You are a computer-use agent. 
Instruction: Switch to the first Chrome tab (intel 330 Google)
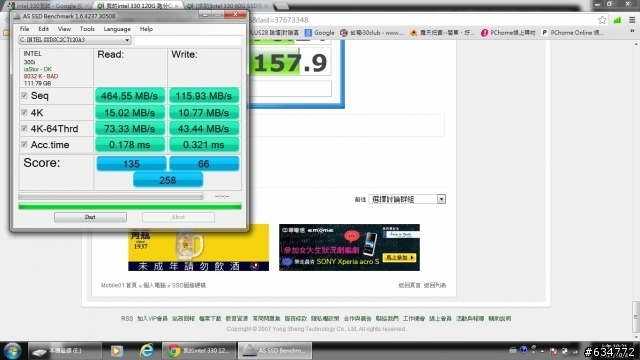(47, 6)
